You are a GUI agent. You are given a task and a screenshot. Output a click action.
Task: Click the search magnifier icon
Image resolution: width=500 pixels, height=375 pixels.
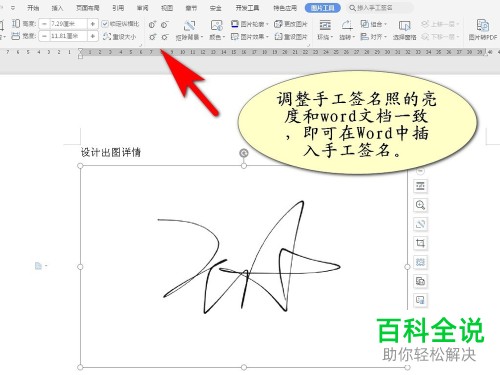click(352, 8)
